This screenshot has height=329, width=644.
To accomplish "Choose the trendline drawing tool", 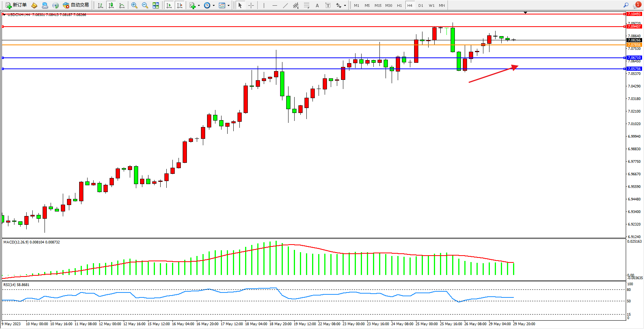I will click(285, 5).
